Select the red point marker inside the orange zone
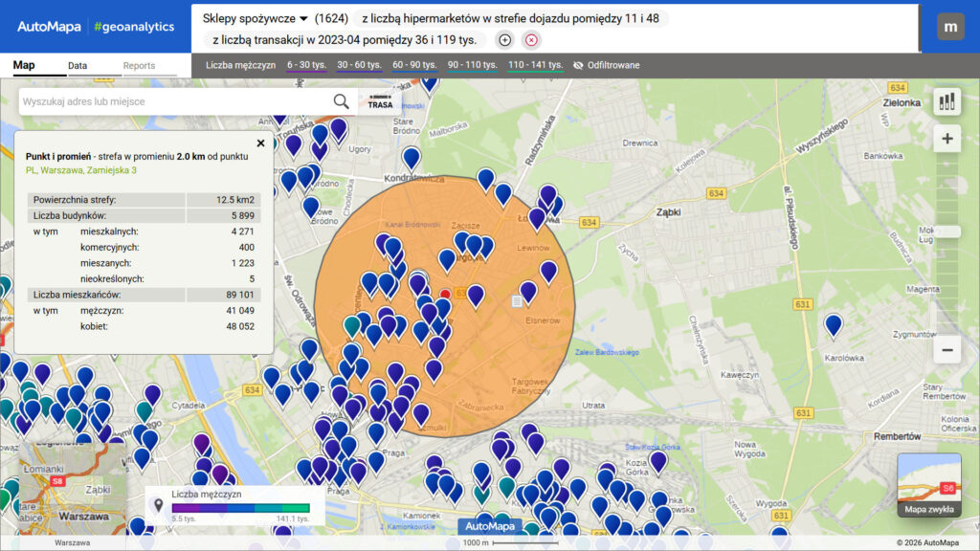 pos(446,294)
